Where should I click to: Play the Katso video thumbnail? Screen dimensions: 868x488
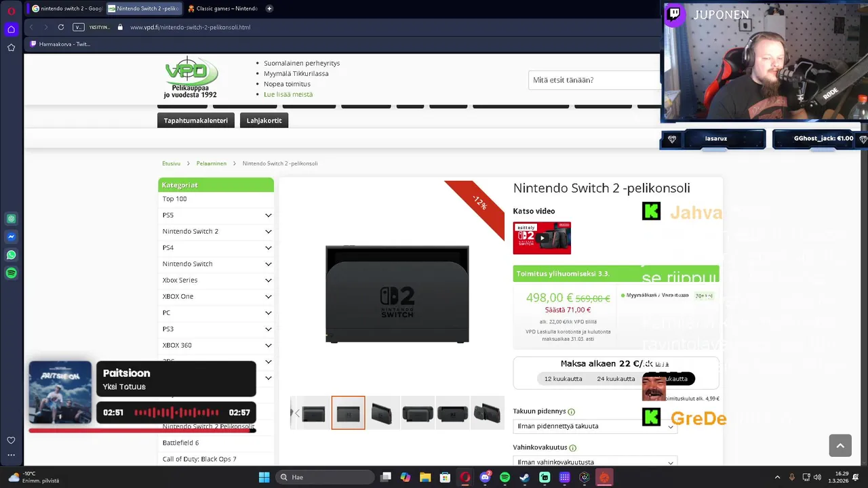click(542, 238)
